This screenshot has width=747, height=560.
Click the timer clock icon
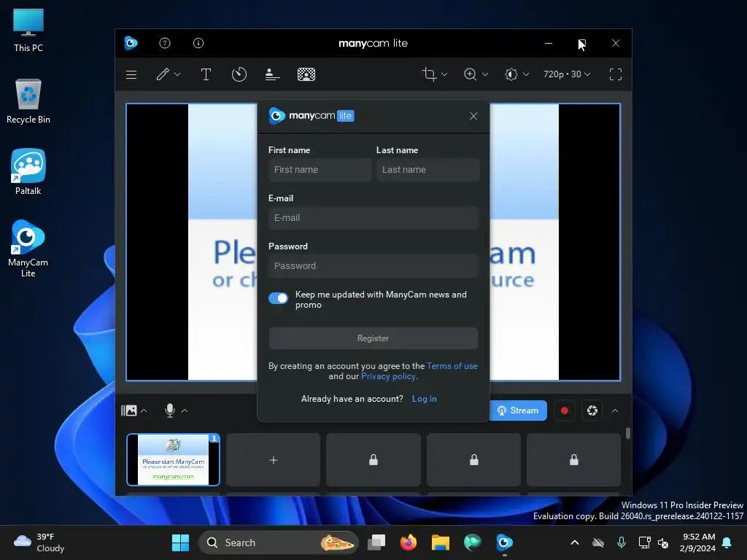pyautogui.click(x=239, y=74)
